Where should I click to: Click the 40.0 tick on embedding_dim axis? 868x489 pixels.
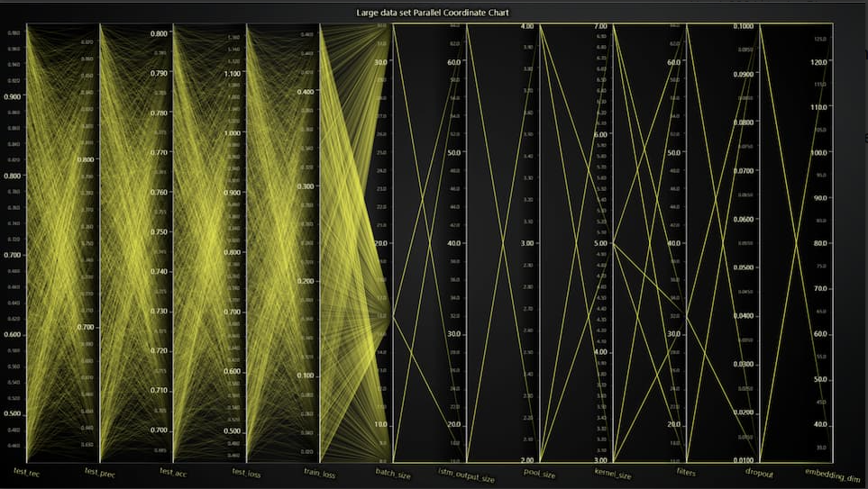point(820,425)
